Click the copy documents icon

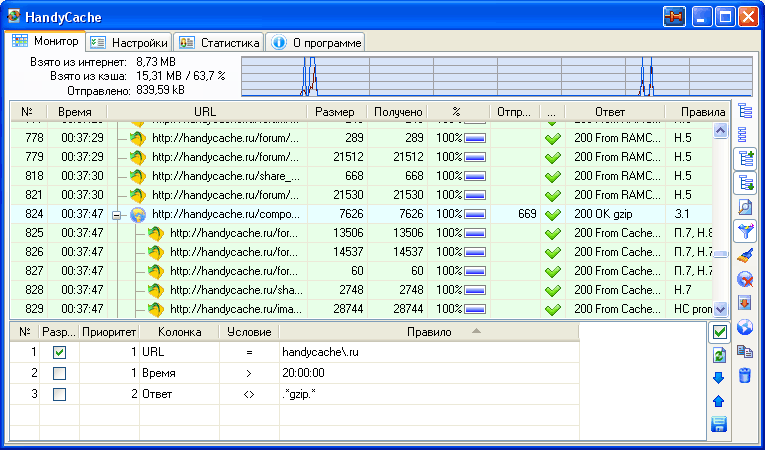(x=745, y=351)
